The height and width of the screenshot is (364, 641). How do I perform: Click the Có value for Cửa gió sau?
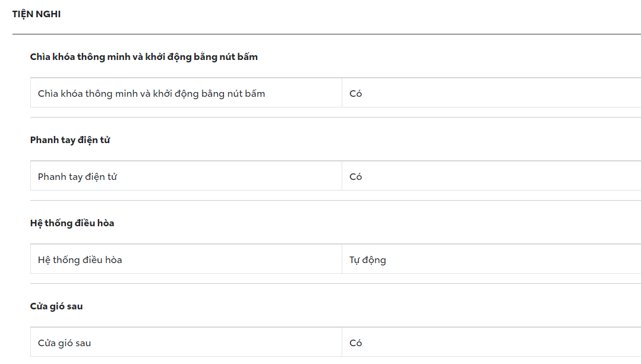[356, 343]
